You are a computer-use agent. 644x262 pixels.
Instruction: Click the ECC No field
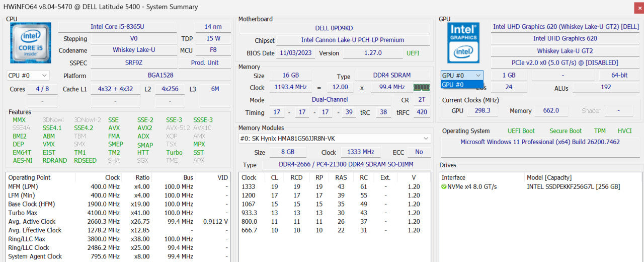[x=419, y=152]
